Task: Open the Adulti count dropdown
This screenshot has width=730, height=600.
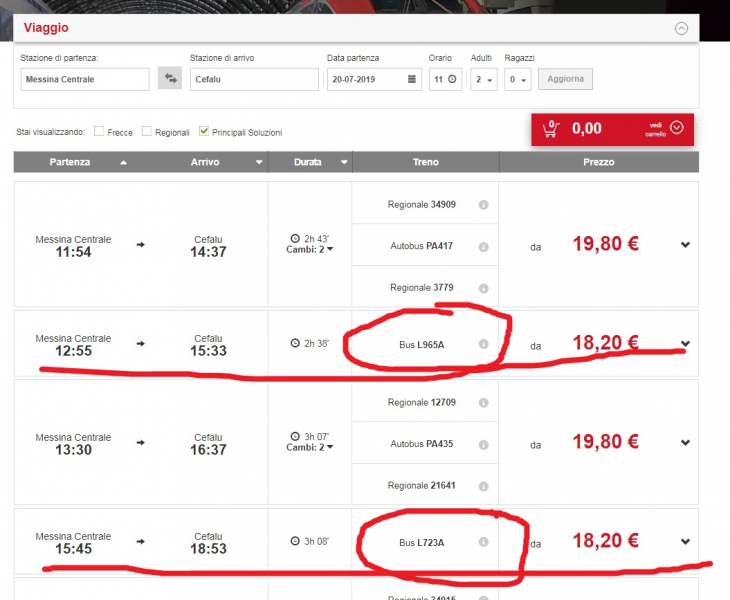Action: [x=484, y=79]
